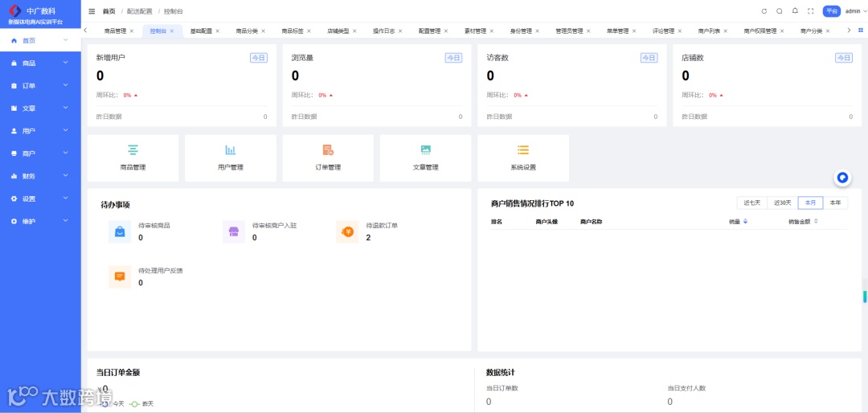The image size is (868, 413).
Task: Switch to the 评论管理 tab
Action: click(x=663, y=31)
